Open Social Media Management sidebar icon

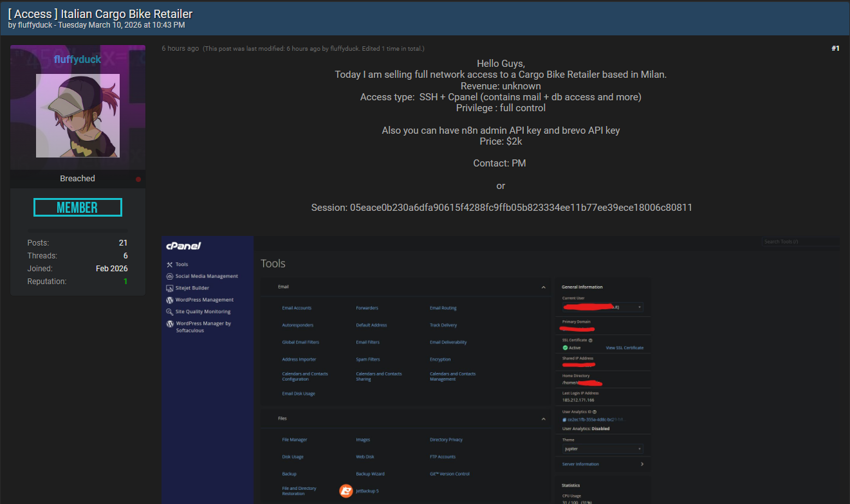point(169,276)
